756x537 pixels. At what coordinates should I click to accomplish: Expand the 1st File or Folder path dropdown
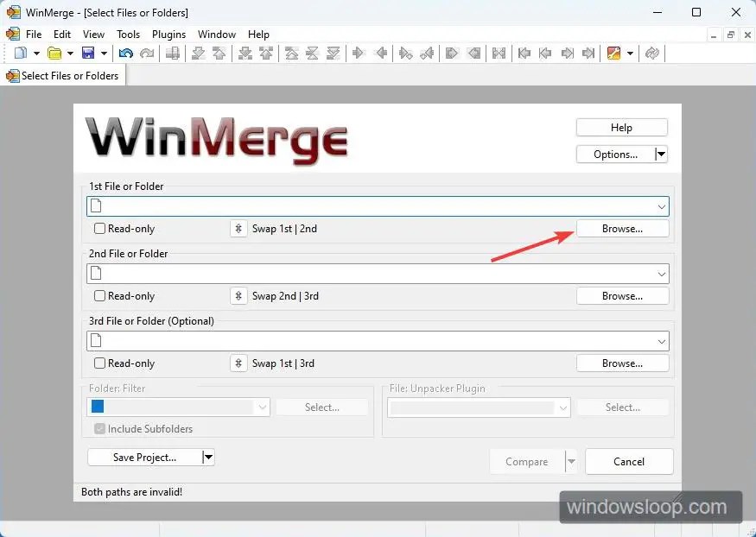(662, 206)
